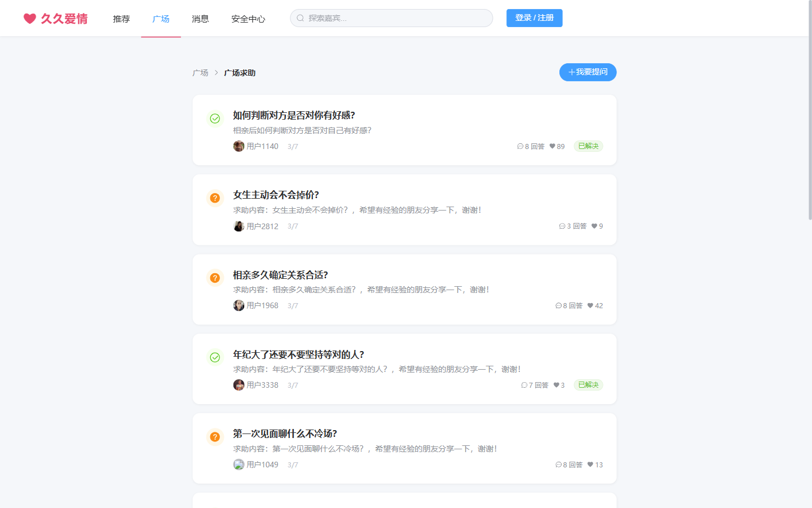Click comment icon showing 8 回答 for 用户1140's question
This screenshot has height=508, width=812.
coord(520,146)
